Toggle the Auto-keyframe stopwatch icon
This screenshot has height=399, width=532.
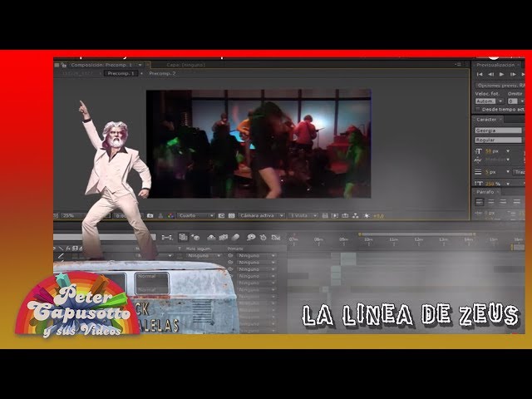(264, 238)
